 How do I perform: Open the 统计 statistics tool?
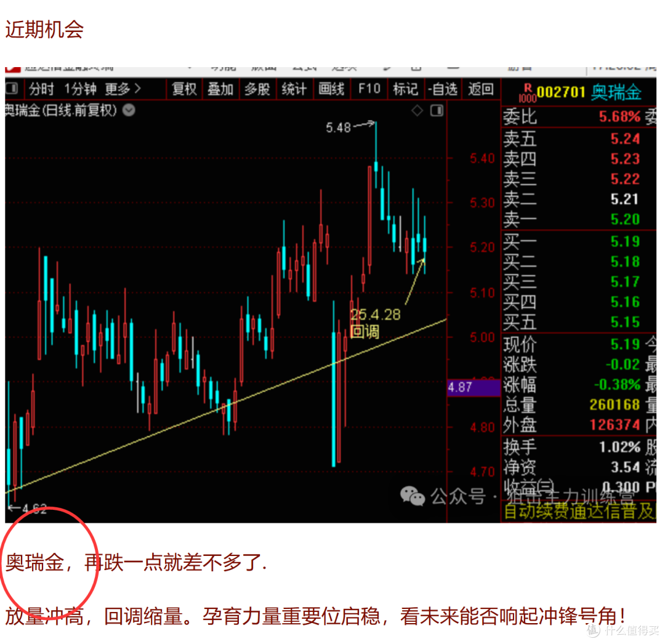pyautogui.click(x=294, y=89)
